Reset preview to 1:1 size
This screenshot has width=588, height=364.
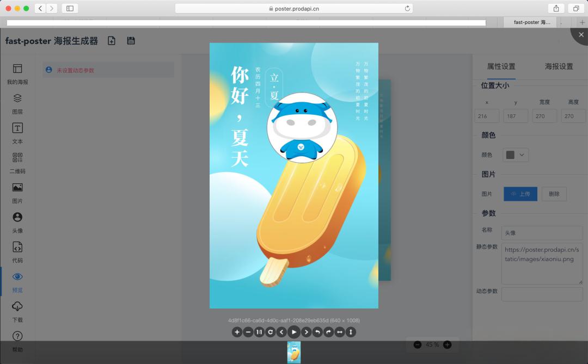(259, 332)
